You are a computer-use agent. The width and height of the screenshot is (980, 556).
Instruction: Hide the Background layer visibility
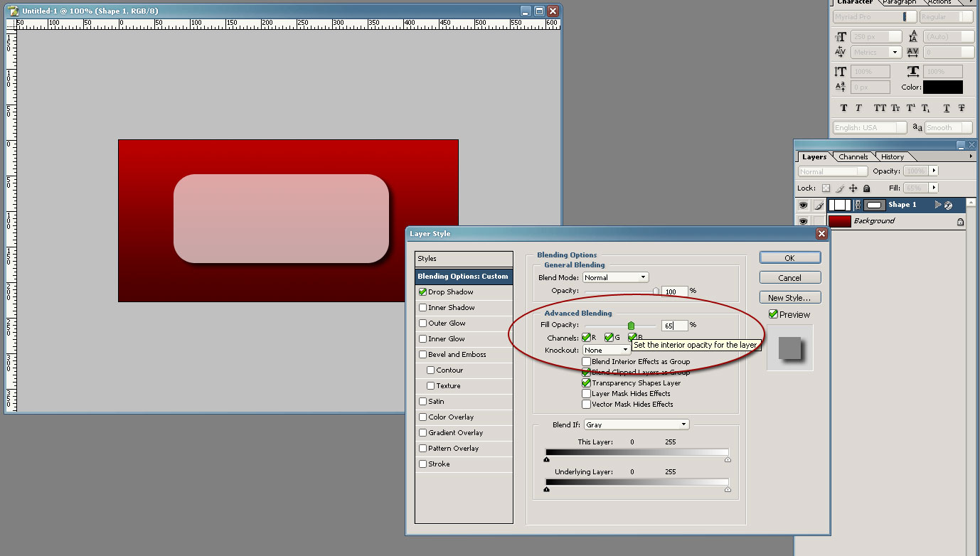tap(802, 221)
